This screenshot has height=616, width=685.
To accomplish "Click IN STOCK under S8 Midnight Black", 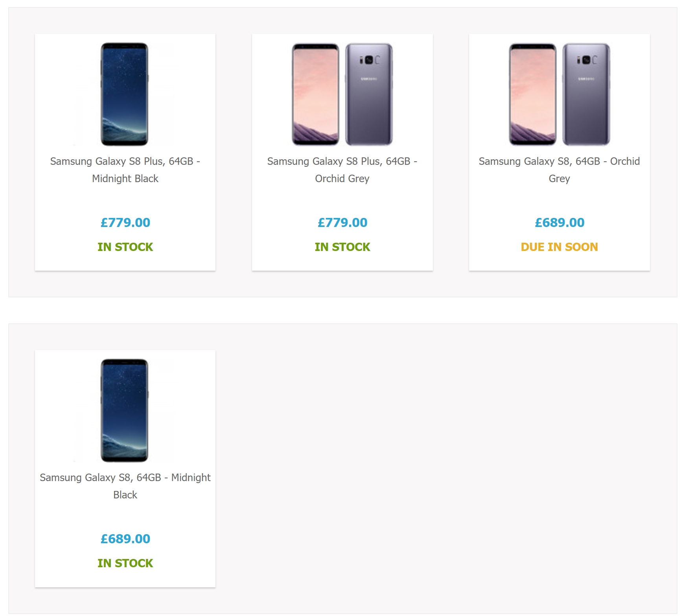I will click(125, 563).
